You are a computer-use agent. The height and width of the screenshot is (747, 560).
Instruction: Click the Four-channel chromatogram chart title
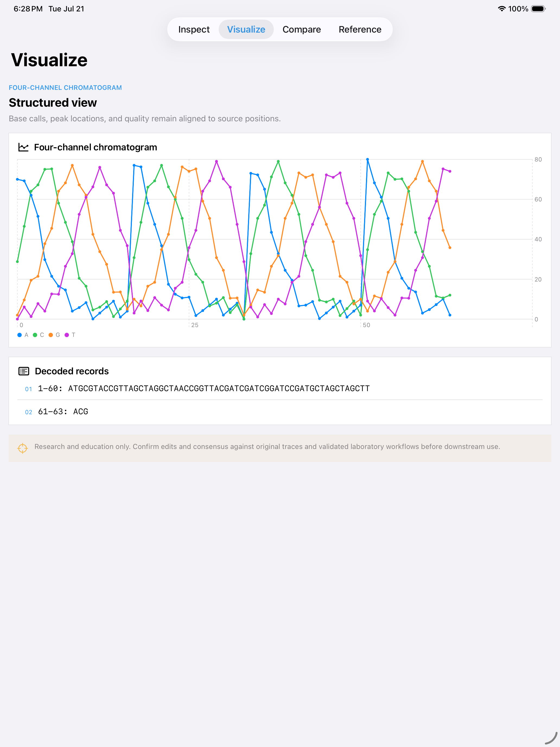[96, 147]
